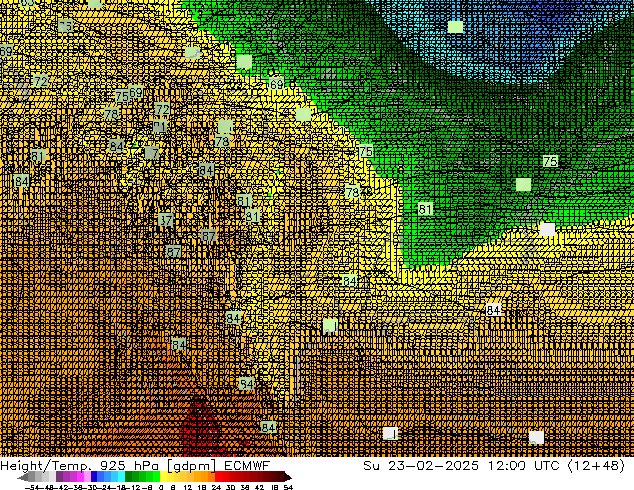634x490 pixels.
Task: Click the 'Height/Temp.' title text
Action: coord(46,466)
